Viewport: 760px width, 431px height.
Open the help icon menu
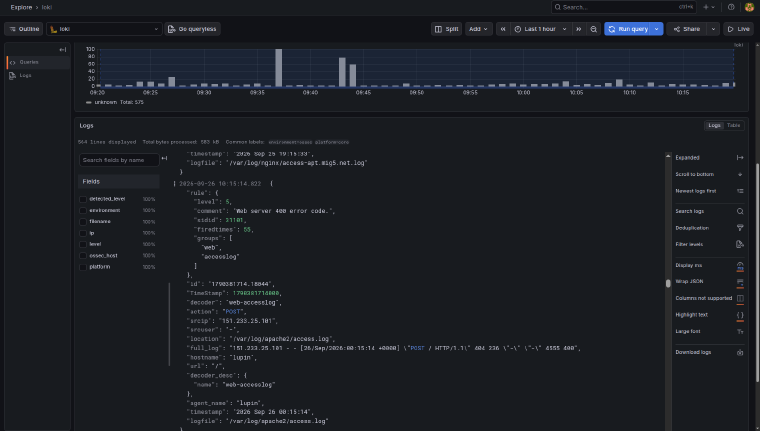[x=731, y=7]
